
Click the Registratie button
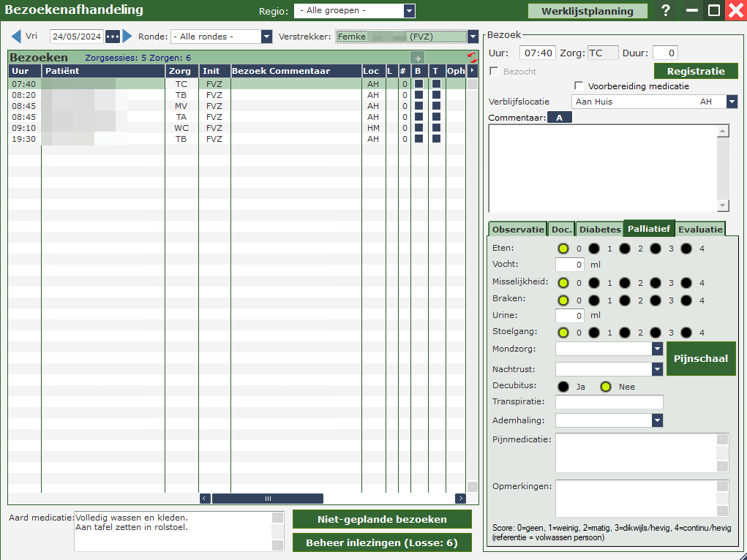(x=696, y=71)
